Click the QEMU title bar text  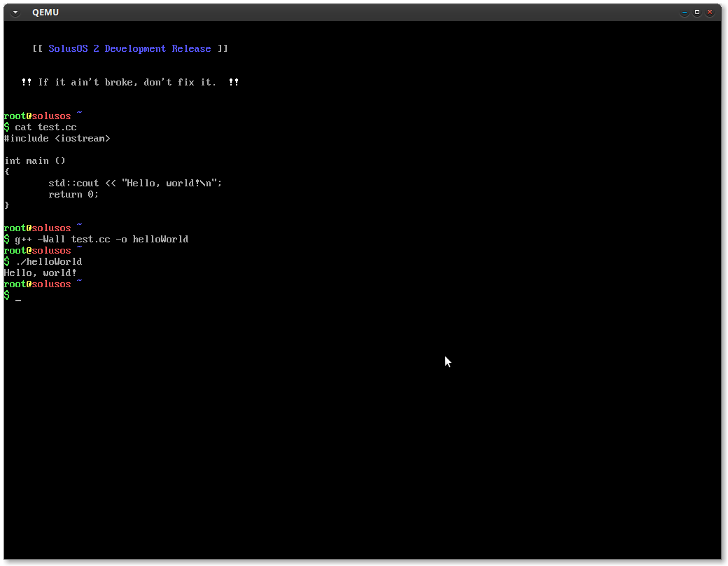click(x=45, y=12)
